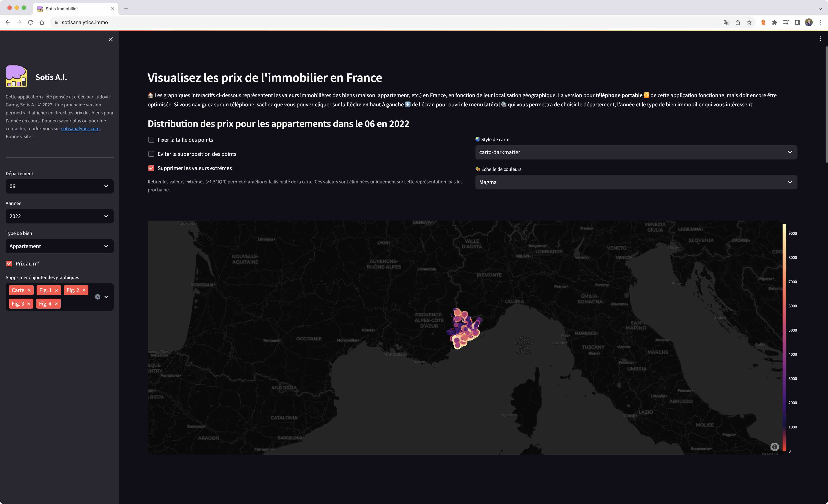Uncheck 'Supprimer les valeurs extrêmes'
828x504 pixels.
click(x=151, y=168)
